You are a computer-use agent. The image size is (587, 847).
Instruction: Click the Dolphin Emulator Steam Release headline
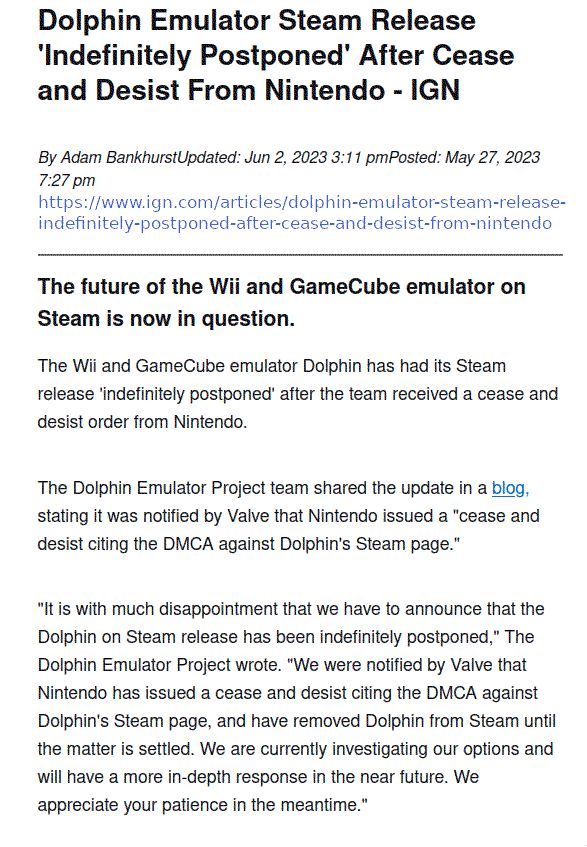276,55
